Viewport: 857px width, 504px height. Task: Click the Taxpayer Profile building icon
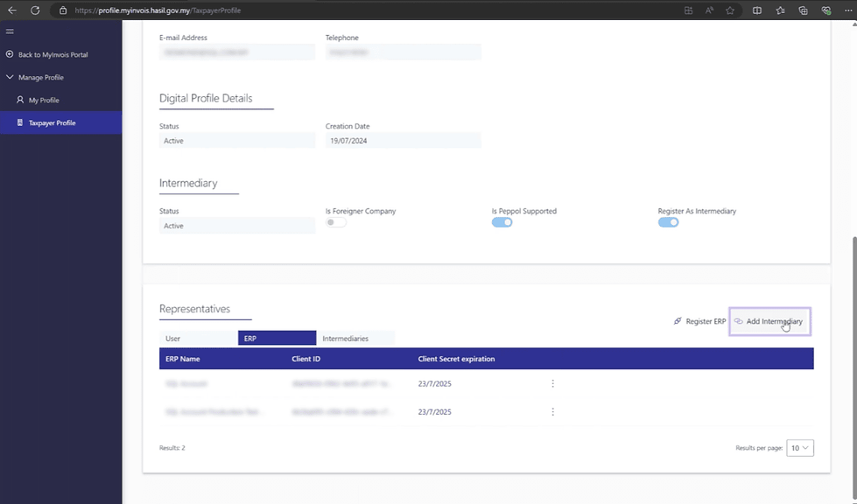point(19,122)
